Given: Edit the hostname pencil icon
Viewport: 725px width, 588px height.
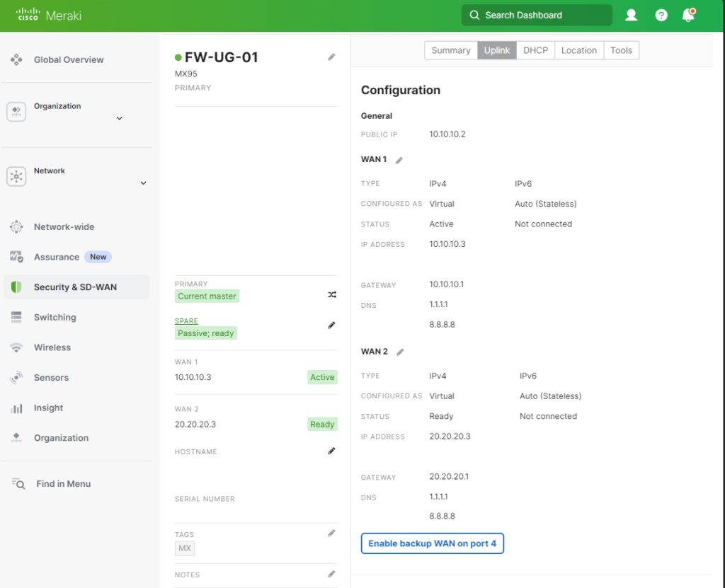Looking at the screenshot, I should click(x=331, y=451).
